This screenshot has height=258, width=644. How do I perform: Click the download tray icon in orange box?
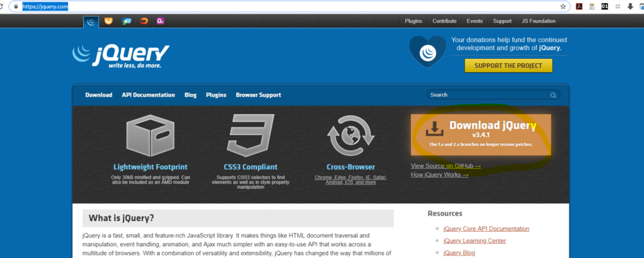(434, 129)
